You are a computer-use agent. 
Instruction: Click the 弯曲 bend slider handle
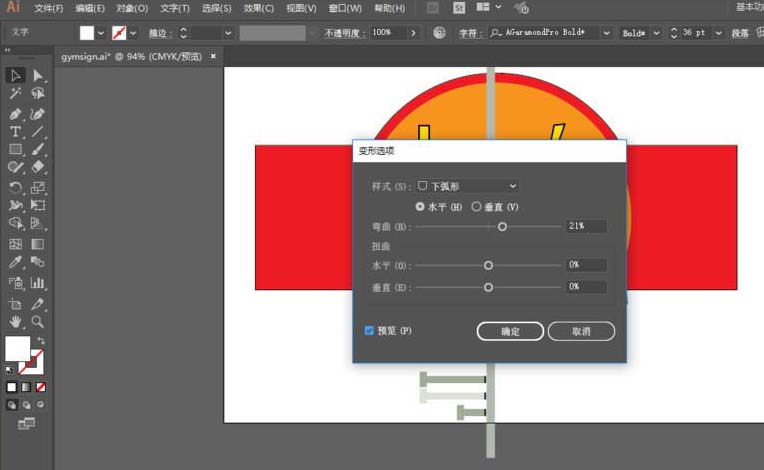click(x=502, y=227)
